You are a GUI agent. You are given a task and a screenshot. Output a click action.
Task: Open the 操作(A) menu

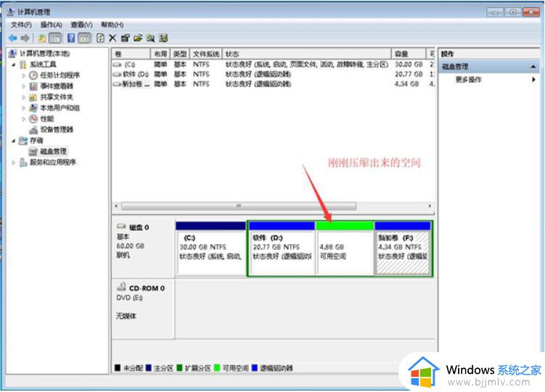[51, 25]
